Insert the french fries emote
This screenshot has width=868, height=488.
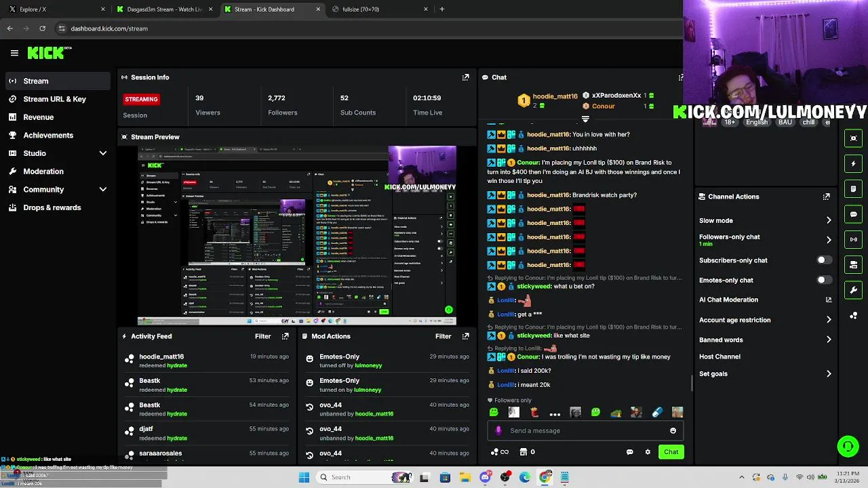[x=534, y=412]
